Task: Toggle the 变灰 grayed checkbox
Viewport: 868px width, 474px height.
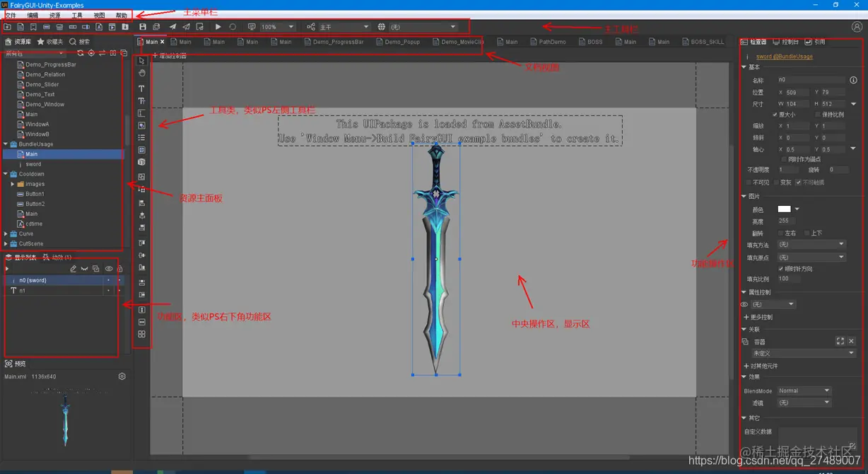Action: point(777,183)
